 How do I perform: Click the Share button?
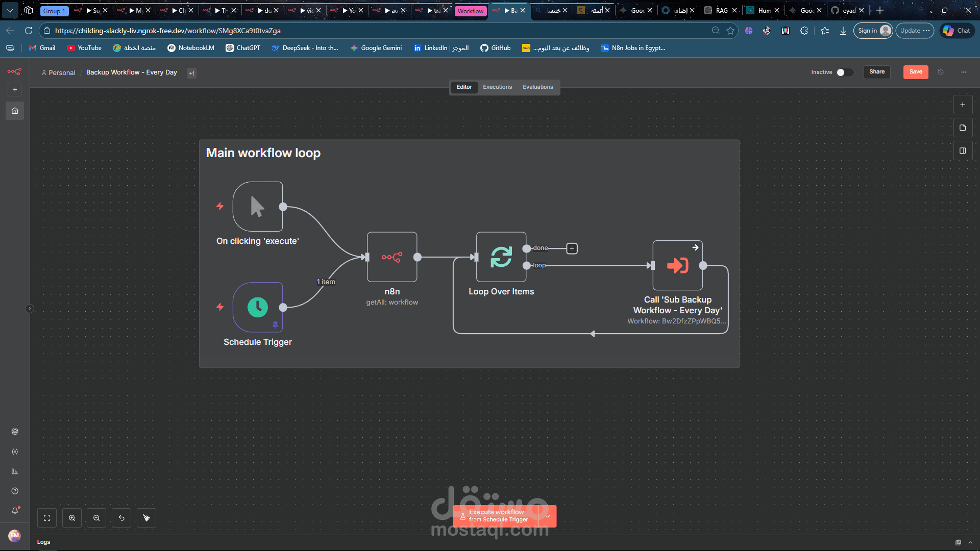(x=877, y=72)
